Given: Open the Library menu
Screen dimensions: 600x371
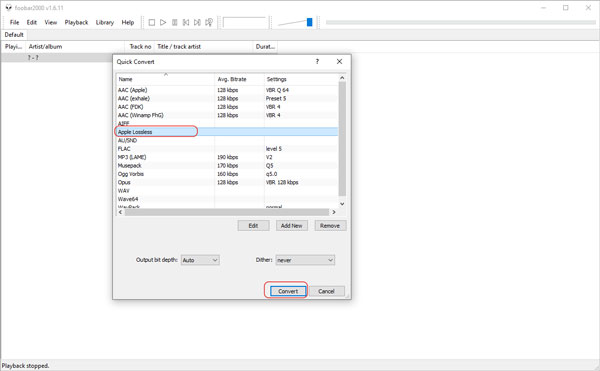Looking at the screenshot, I should (x=105, y=23).
